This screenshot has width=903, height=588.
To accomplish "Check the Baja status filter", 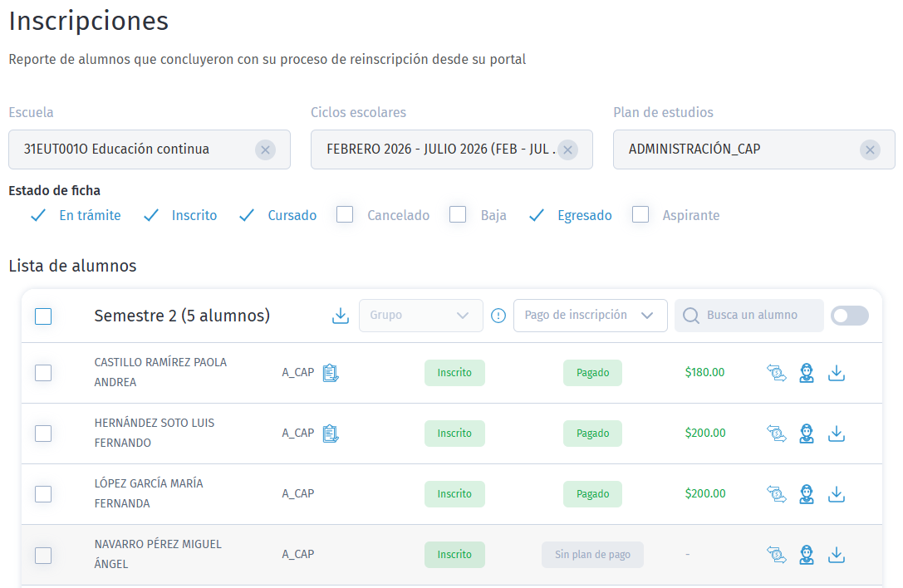I will [x=457, y=214].
